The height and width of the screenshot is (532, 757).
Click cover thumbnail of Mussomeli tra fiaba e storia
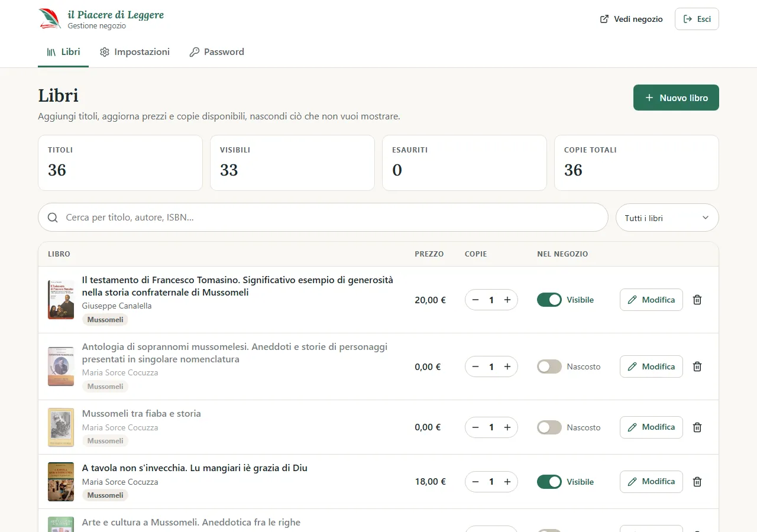61,427
